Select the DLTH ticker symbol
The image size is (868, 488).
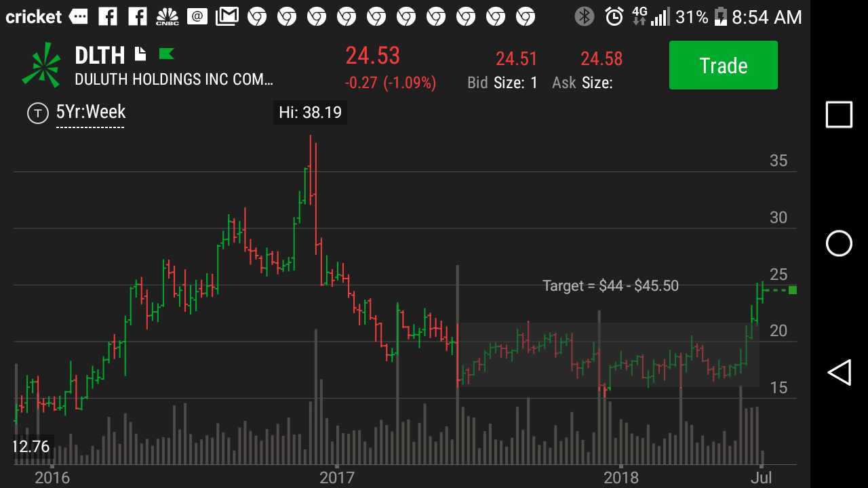[x=100, y=55]
